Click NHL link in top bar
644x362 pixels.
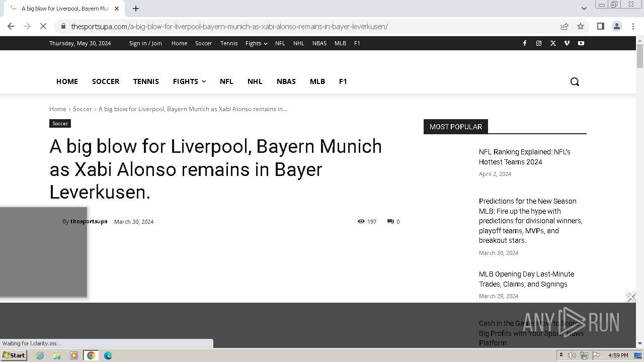299,43
